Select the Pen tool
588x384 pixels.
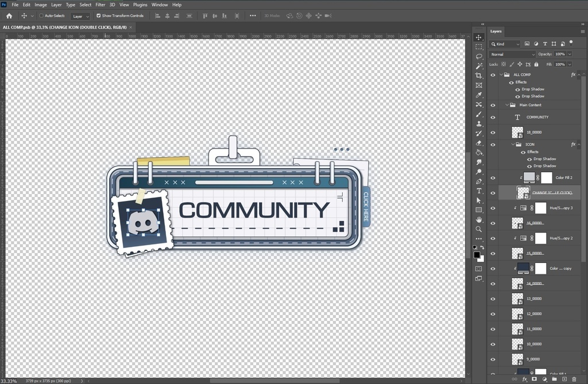click(x=479, y=181)
